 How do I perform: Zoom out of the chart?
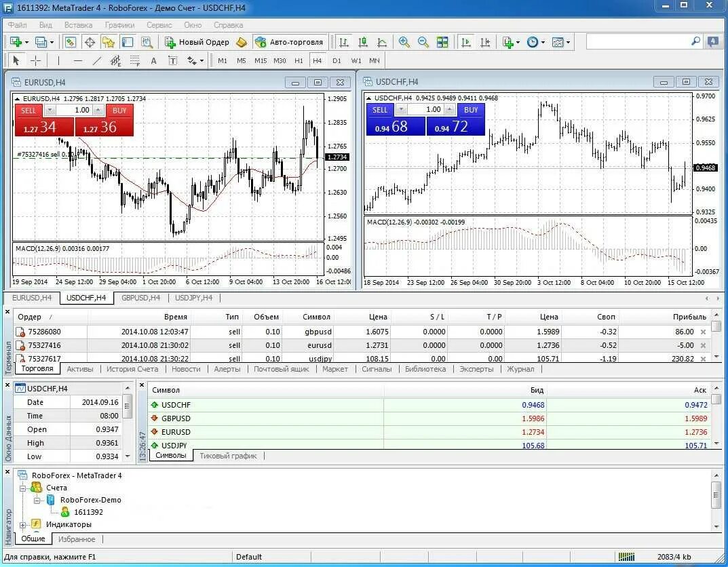423,42
